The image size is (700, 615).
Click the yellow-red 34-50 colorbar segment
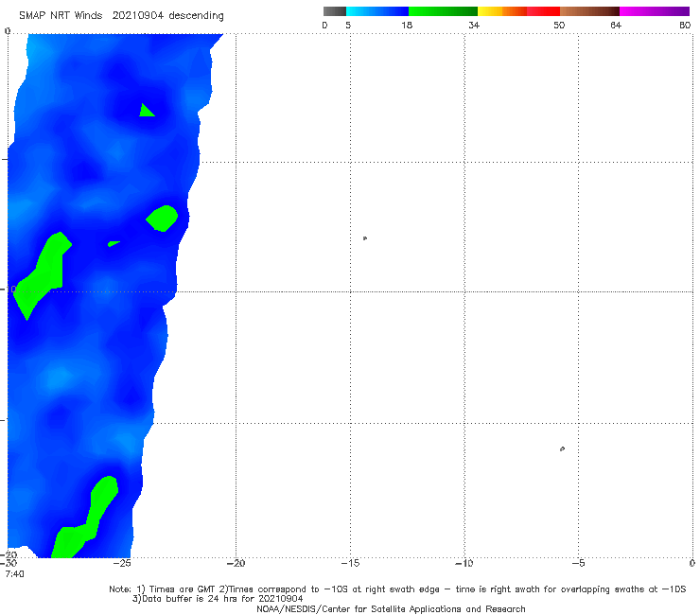[x=518, y=11]
